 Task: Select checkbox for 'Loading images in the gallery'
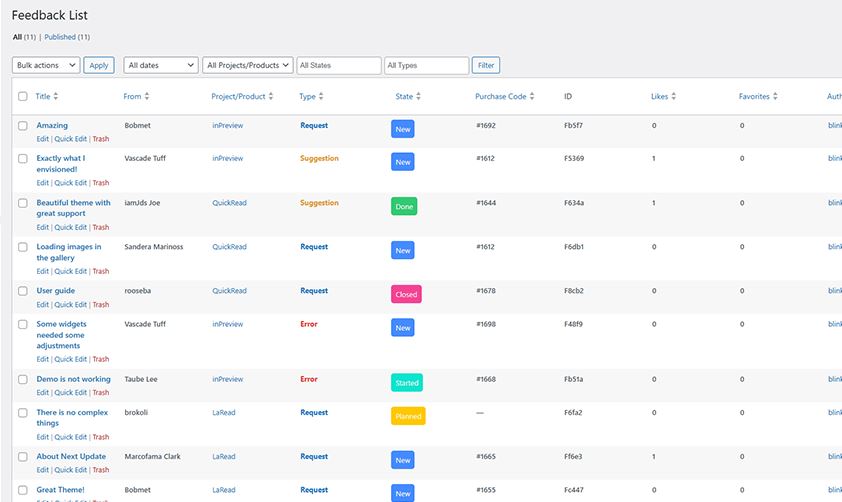pos(23,248)
